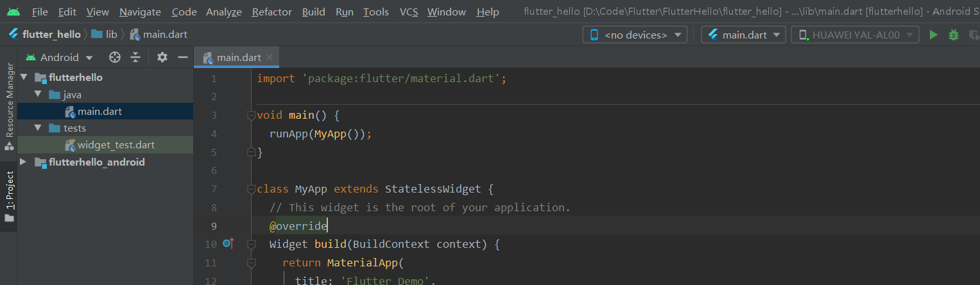Open the Run menu
Screen dimensions: 980x285
point(345,12)
